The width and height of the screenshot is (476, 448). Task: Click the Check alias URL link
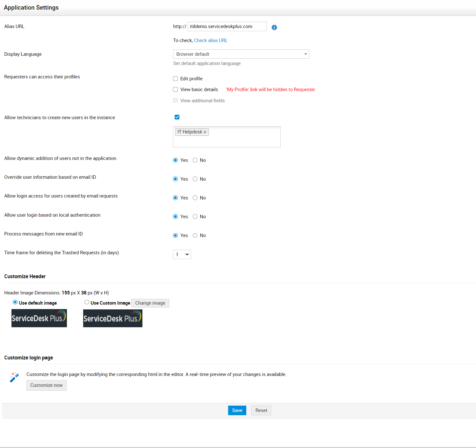pyautogui.click(x=211, y=40)
